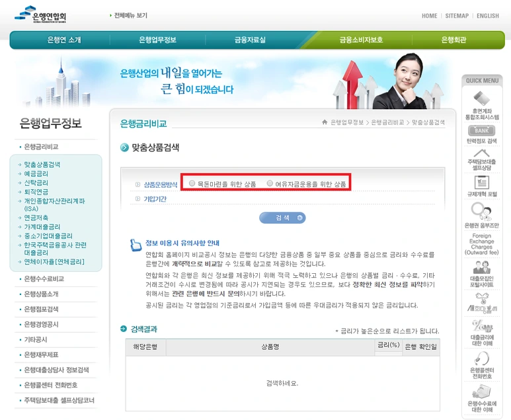Click 은행업무정보 in the breadcrumb
511x420 pixels.
click(347, 122)
